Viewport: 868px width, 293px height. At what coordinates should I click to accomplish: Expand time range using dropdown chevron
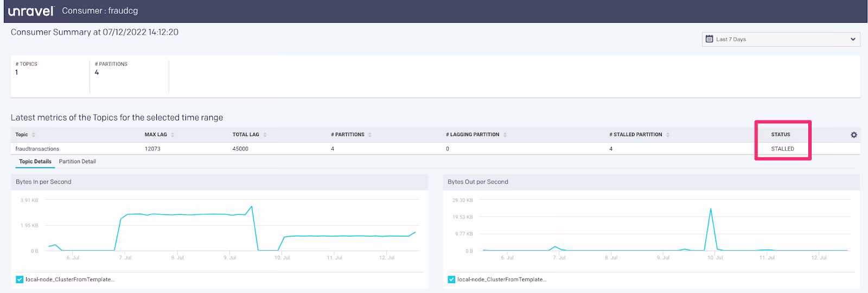(852, 39)
